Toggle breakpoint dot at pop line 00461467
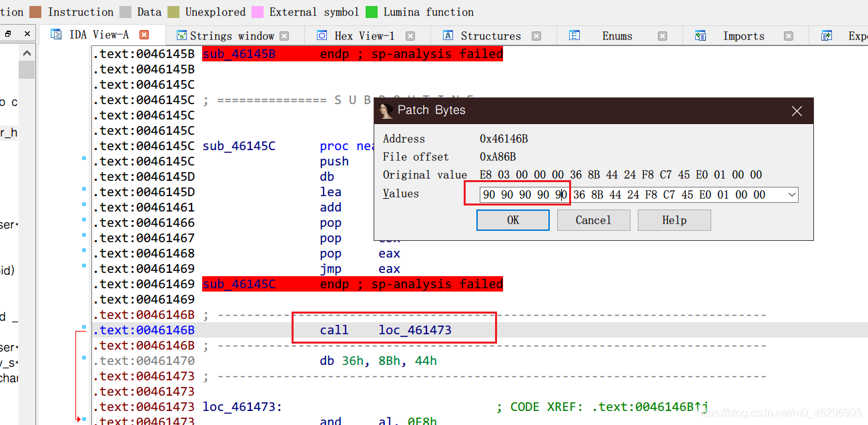The image size is (868, 425). 83,235
